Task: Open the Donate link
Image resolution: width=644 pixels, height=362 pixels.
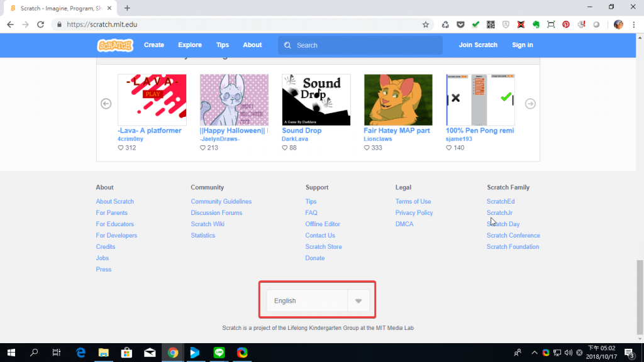Action: pyautogui.click(x=315, y=258)
